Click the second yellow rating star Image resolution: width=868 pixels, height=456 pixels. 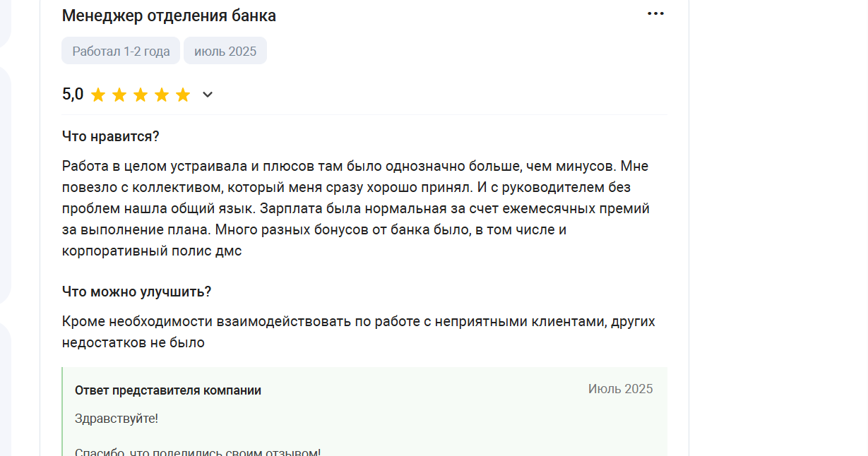click(x=119, y=95)
